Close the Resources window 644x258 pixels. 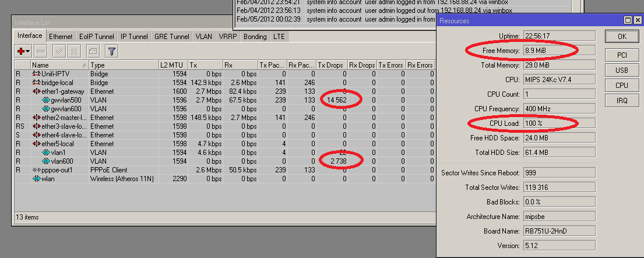(x=638, y=20)
